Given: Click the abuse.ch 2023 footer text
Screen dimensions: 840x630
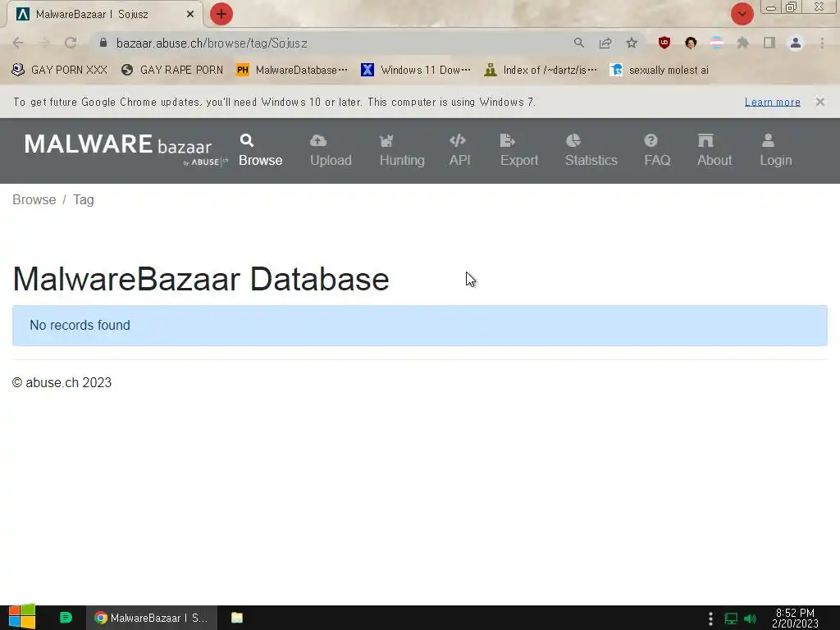Looking at the screenshot, I should tap(62, 382).
